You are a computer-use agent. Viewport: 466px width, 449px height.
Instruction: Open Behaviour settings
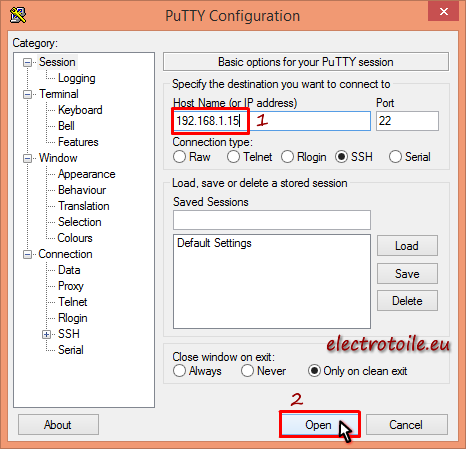click(x=82, y=190)
